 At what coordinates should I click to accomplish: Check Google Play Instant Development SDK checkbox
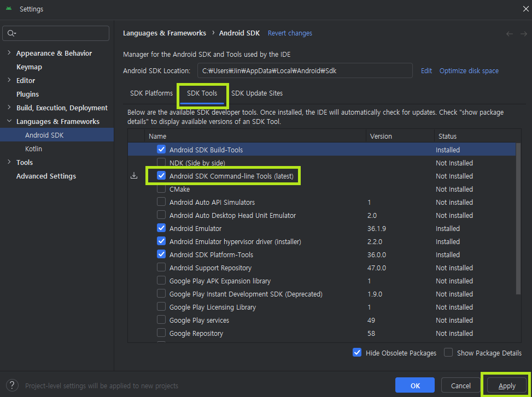tap(161, 294)
